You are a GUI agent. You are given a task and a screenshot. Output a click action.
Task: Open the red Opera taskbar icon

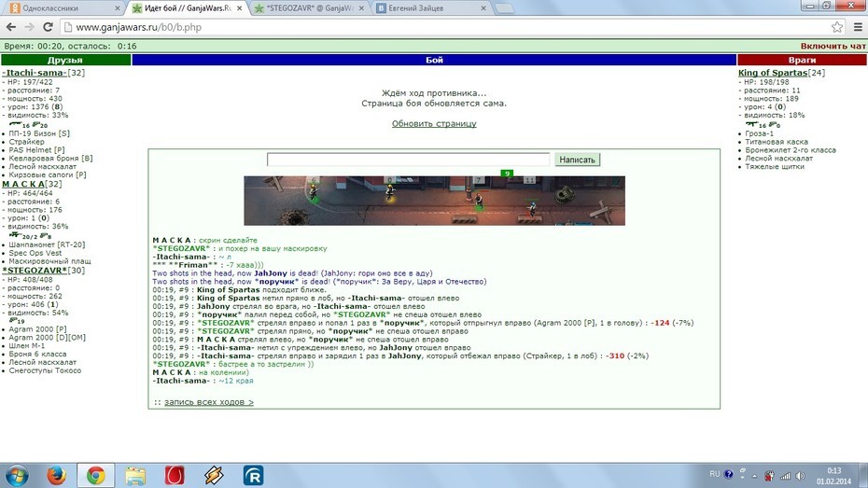175,476
